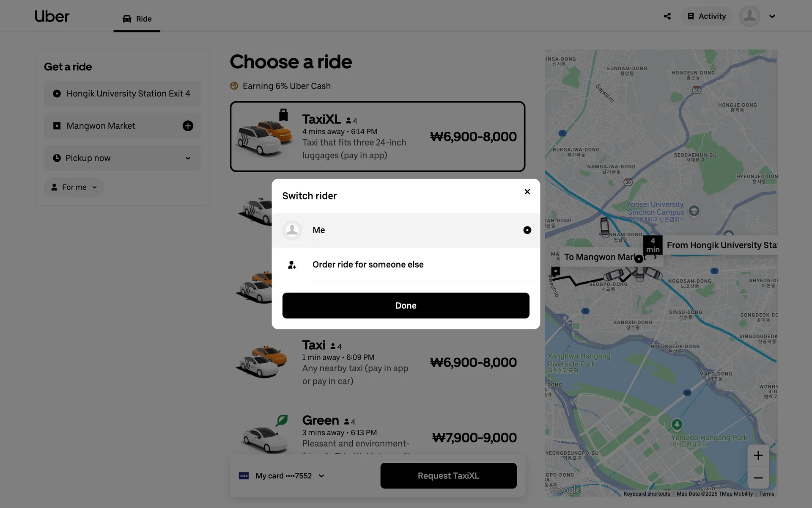Click the share icon in header
Screen dimensions: 812x508
pos(667,16)
